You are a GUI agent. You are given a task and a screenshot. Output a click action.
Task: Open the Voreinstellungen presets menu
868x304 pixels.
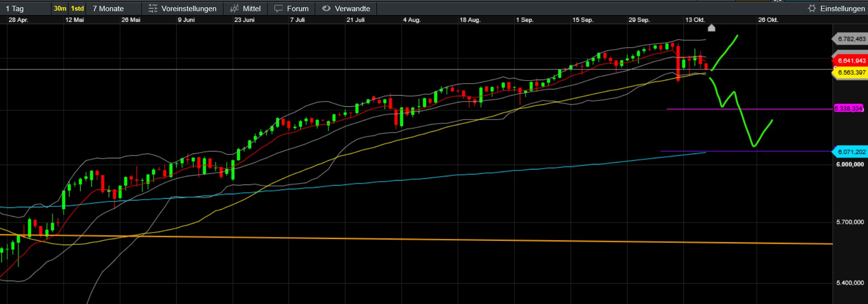[x=182, y=8]
